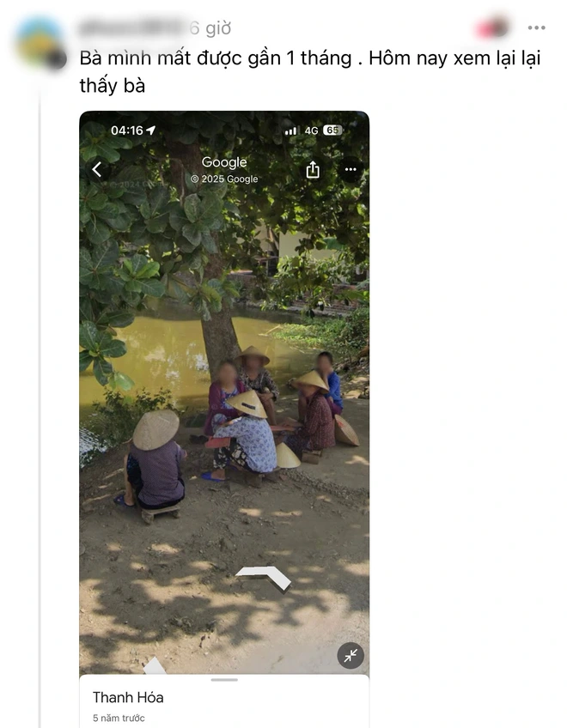Select the left-pointing white navigation arrow
Viewport: 567px width, 728px height.
[155, 665]
